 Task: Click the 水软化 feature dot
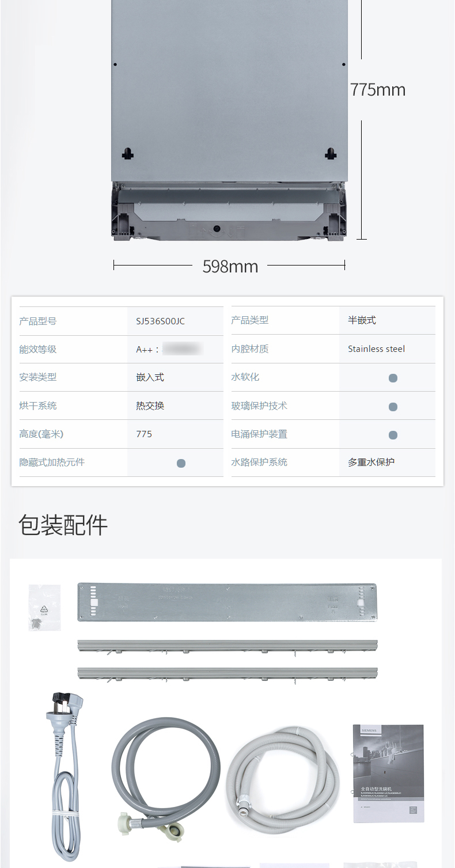tap(393, 378)
